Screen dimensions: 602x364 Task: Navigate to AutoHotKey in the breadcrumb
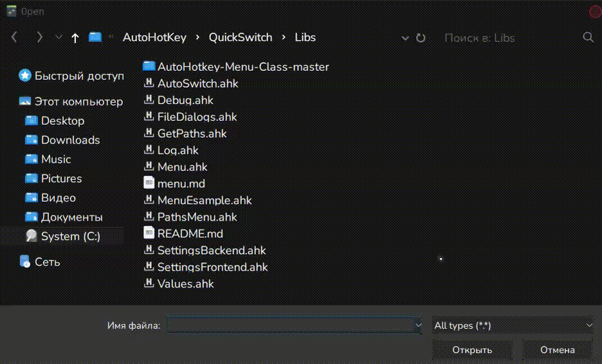tap(154, 37)
